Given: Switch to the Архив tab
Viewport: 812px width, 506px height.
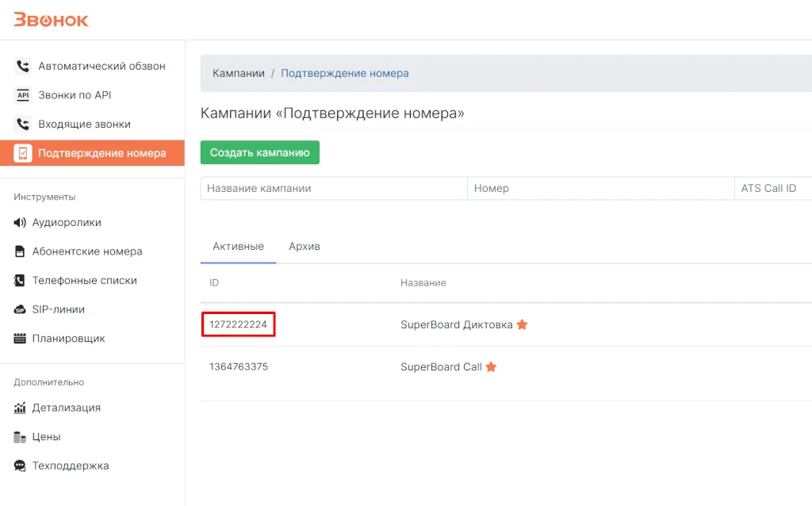Looking at the screenshot, I should [x=304, y=247].
